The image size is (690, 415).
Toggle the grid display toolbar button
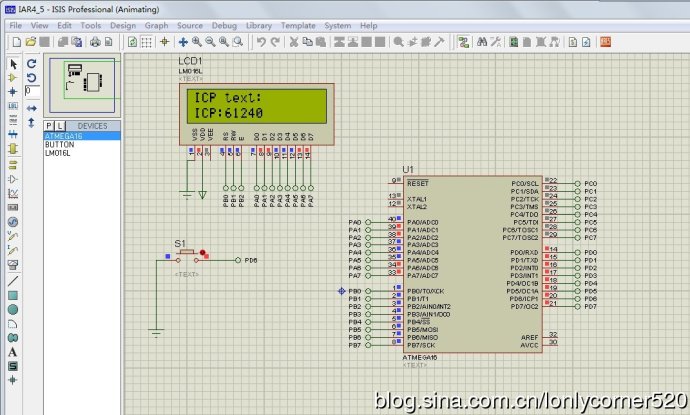click(148, 42)
